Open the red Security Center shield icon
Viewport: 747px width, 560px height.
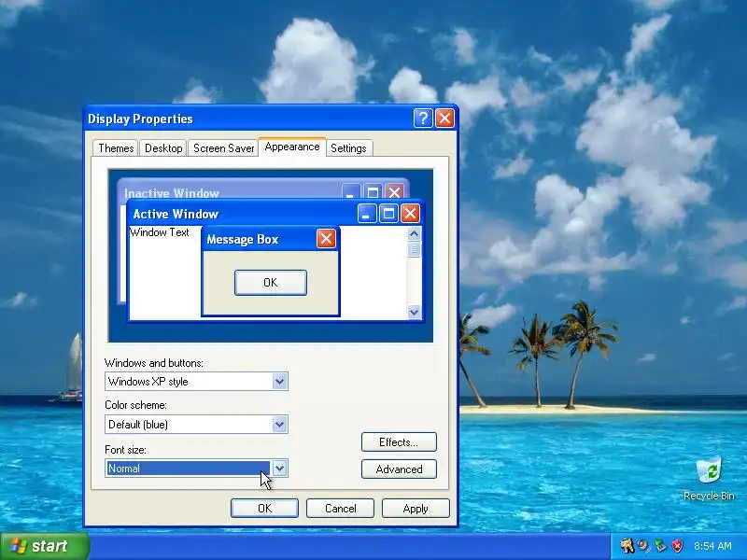coord(677,546)
